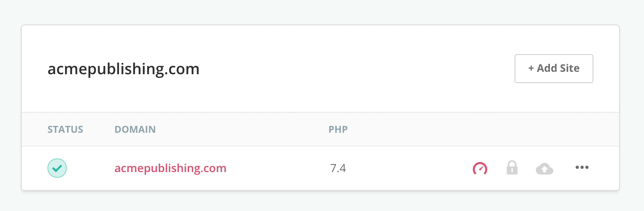Click the cloud upload backup icon
Viewport: 644px width, 211px height.
tap(544, 169)
